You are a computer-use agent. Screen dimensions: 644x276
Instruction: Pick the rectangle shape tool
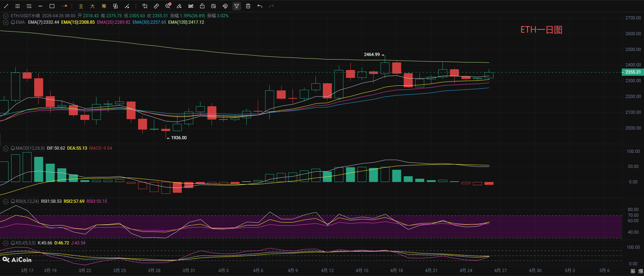click(x=52, y=6)
